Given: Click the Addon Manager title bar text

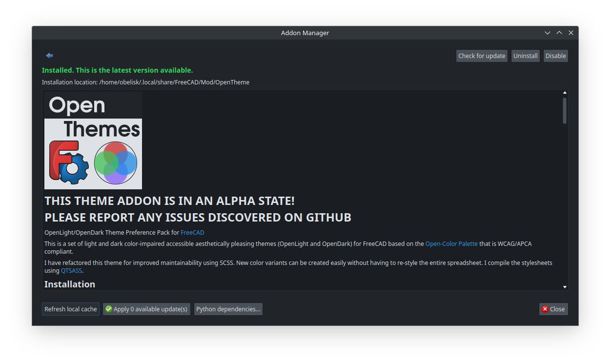Looking at the screenshot, I should (305, 33).
